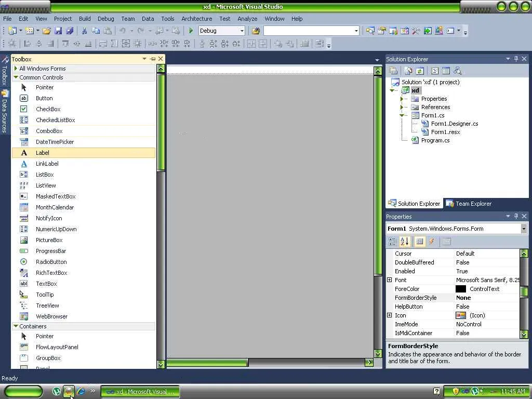
Task: Click Align Lefts layout toolbar icon
Action: pyautogui.click(x=28, y=44)
